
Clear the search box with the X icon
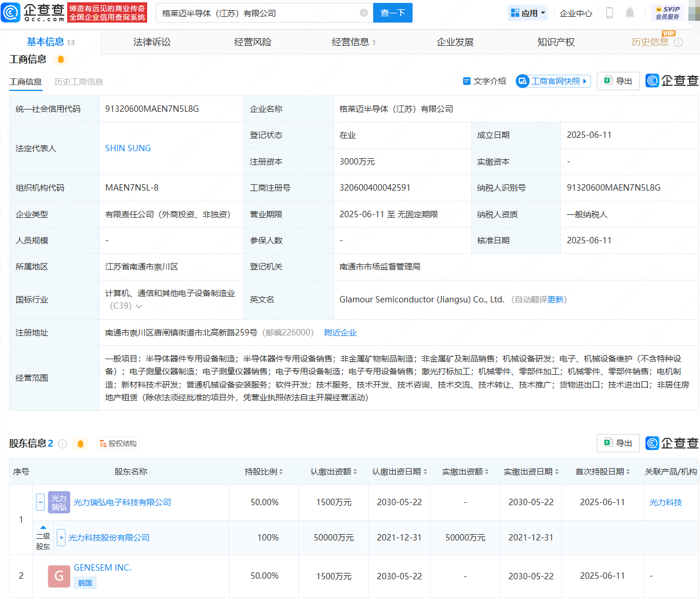pos(363,13)
